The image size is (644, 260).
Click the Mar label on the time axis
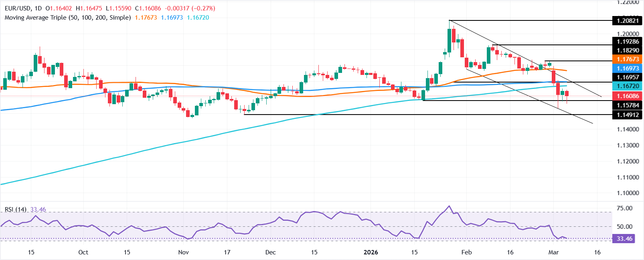click(x=554, y=252)
